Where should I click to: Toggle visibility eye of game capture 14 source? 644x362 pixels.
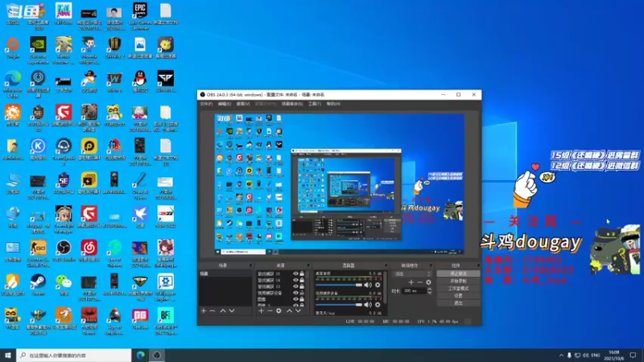click(x=295, y=280)
